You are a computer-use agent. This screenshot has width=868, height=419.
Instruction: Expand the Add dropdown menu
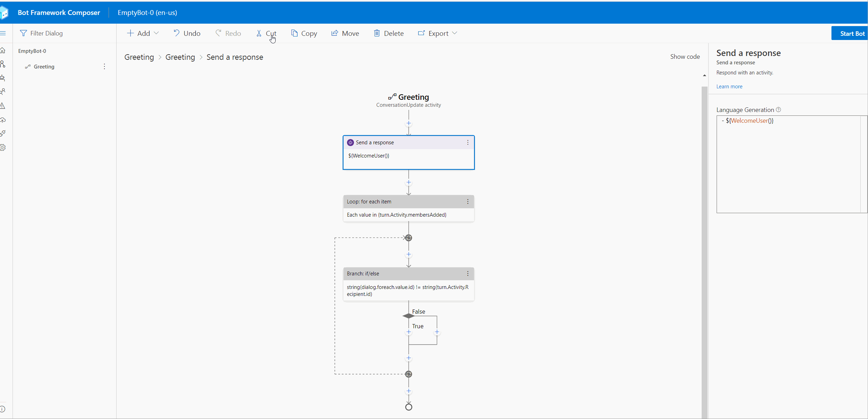pos(143,33)
